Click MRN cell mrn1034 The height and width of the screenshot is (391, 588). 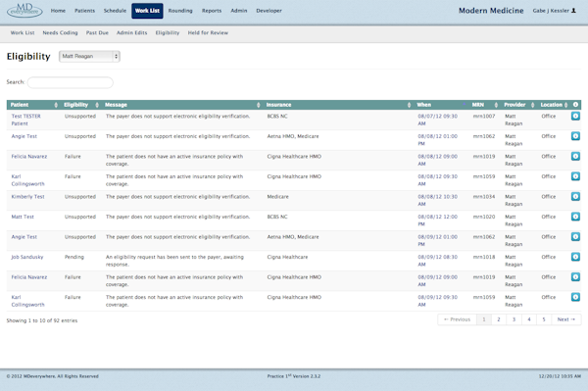click(484, 196)
